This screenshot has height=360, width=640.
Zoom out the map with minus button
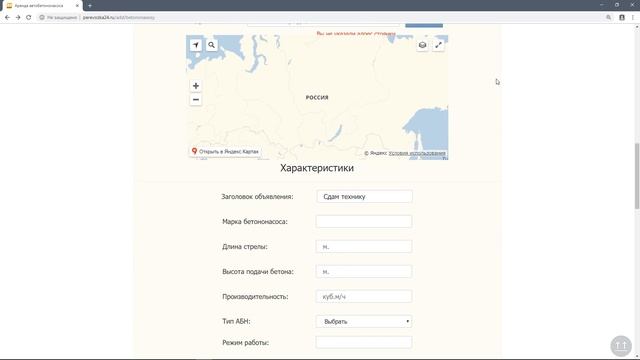[x=196, y=100]
